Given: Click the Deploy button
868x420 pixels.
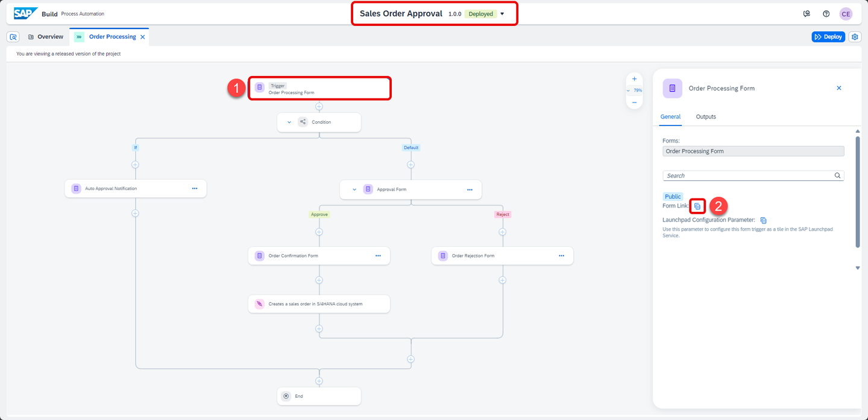Looking at the screenshot, I should (828, 37).
